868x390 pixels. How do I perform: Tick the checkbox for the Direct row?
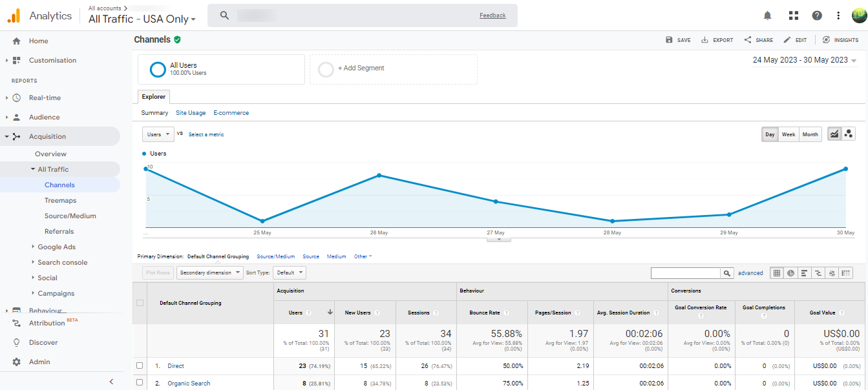click(140, 365)
